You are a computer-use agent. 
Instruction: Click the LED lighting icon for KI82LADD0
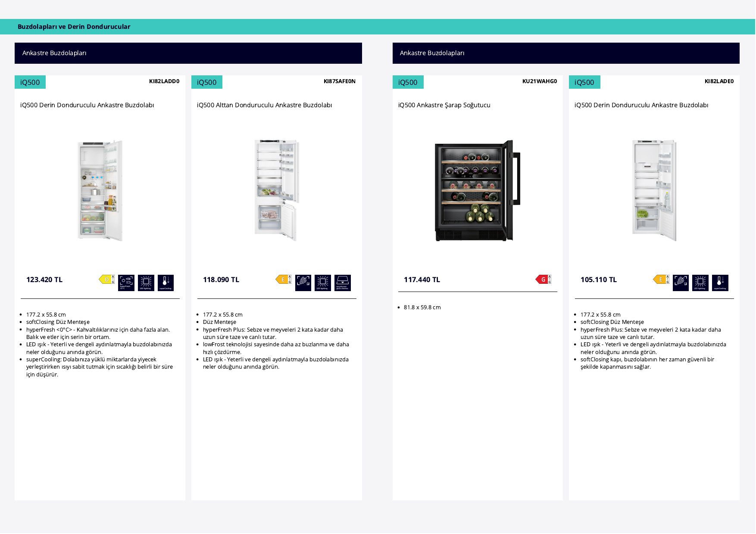(x=146, y=283)
